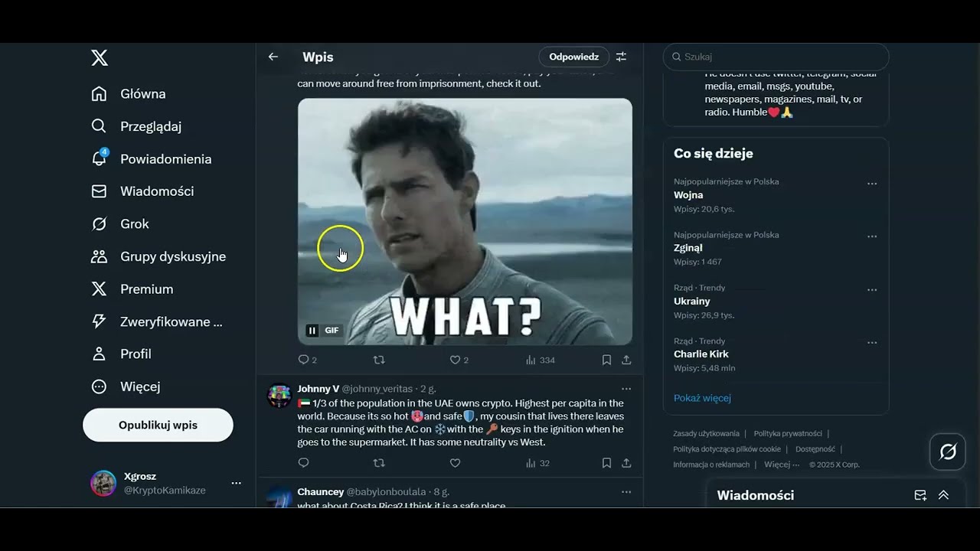Open more options for Ukrainy trend
Screen dimensions: 980x551
tap(872, 290)
